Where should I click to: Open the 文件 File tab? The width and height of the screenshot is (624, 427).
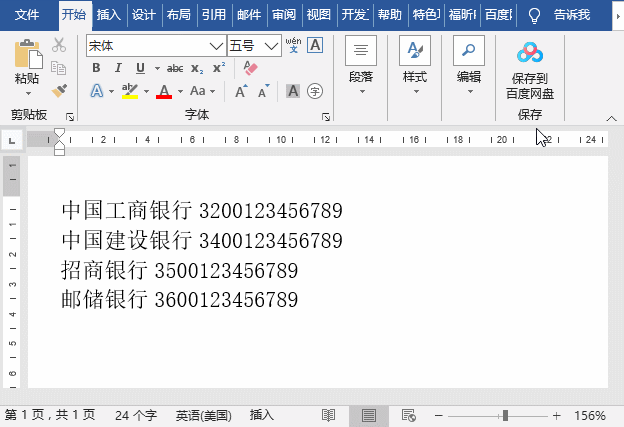tap(27, 15)
